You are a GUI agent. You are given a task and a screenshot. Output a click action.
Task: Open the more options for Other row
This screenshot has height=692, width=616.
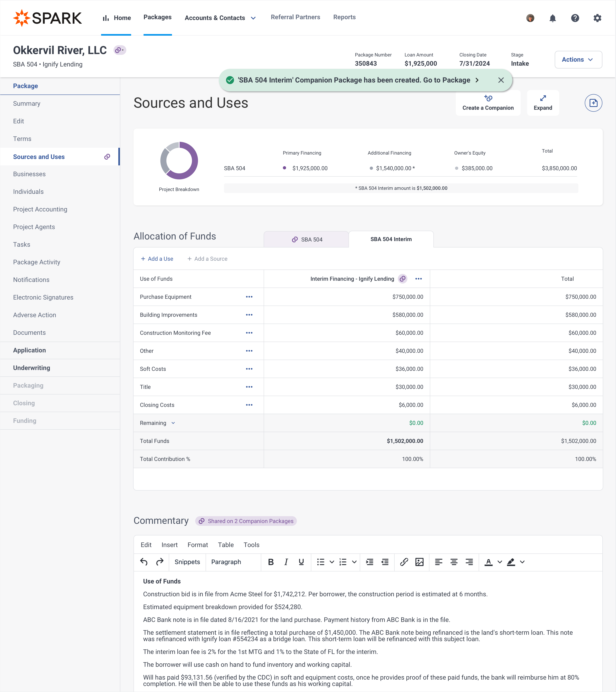click(x=249, y=351)
